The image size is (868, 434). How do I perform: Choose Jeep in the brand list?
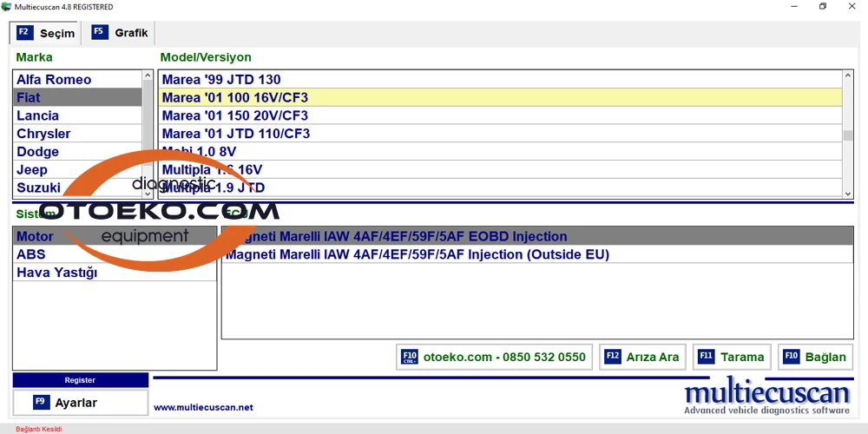[x=77, y=170]
